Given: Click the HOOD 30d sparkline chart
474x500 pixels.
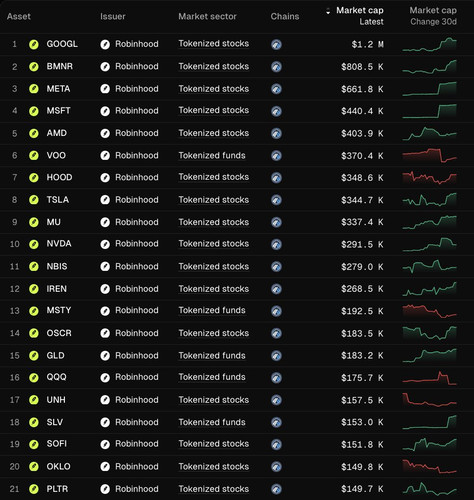Looking at the screenshot, I should [x=429, y=178].
